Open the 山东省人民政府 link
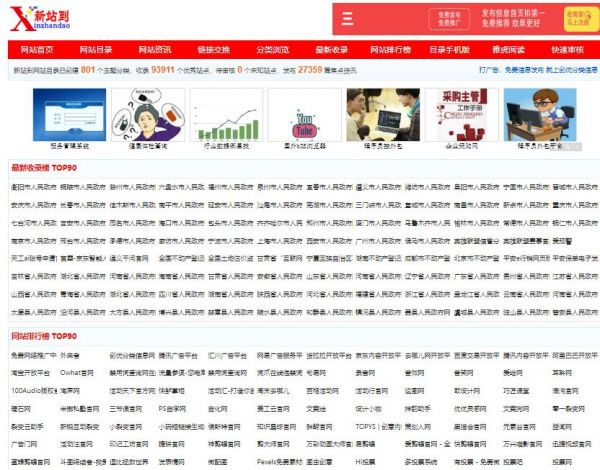This screenshot has width=600, height=470. click(x=329, y=276)
